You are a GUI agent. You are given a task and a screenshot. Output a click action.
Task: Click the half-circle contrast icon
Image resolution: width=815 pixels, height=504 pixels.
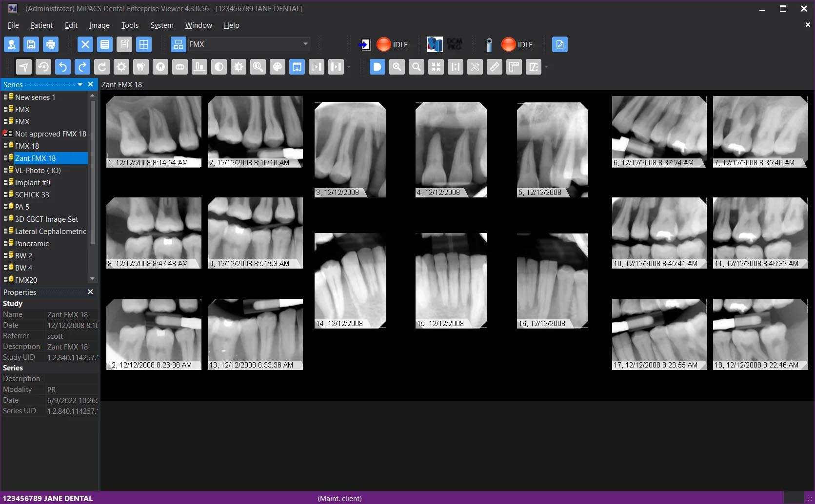pyautogui.click(x=219, y=67)
